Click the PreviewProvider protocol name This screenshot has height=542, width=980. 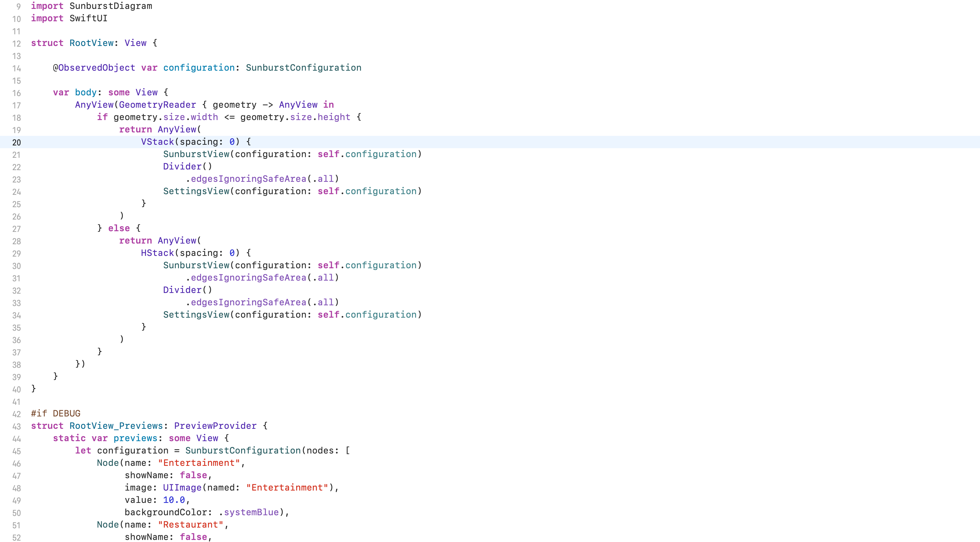pos(215,426)
